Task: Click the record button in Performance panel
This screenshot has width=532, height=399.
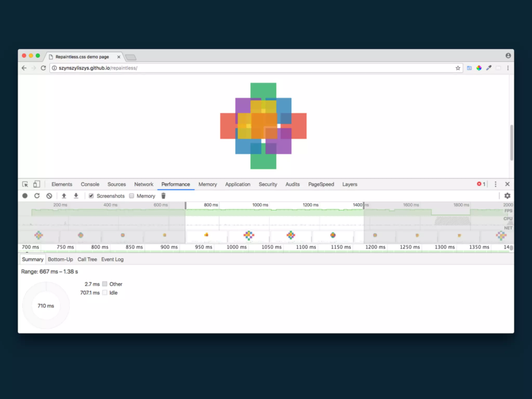Action: coord(25,196)
